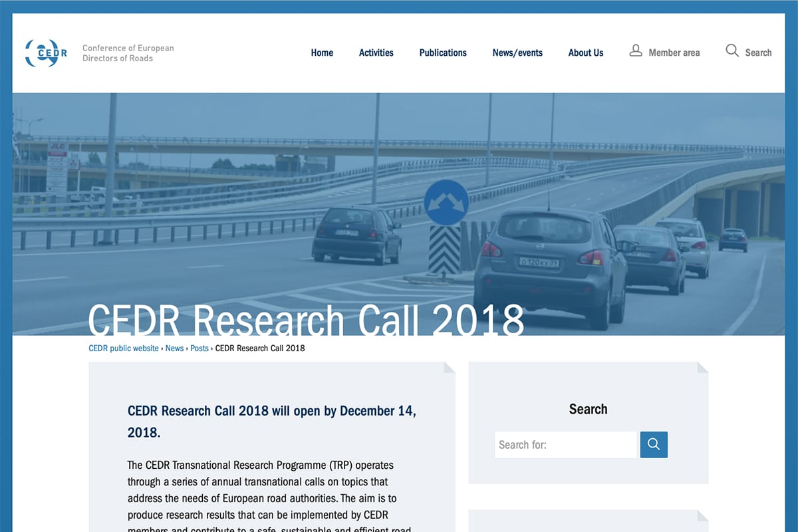This screenshot has height=532, width=798.
Task: Go to the Publications menu
Action: pos(443,53)
